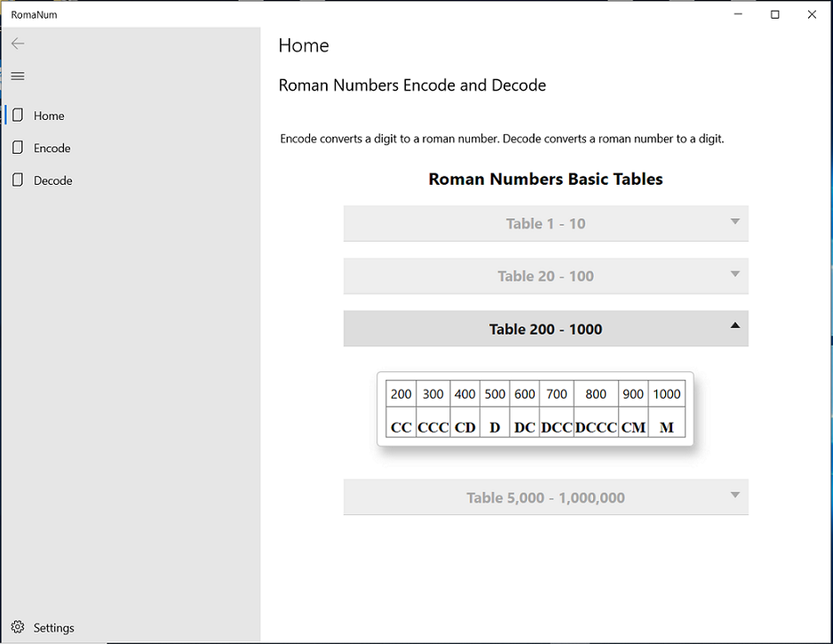Click the DCCC roman numeral cell

596,423
